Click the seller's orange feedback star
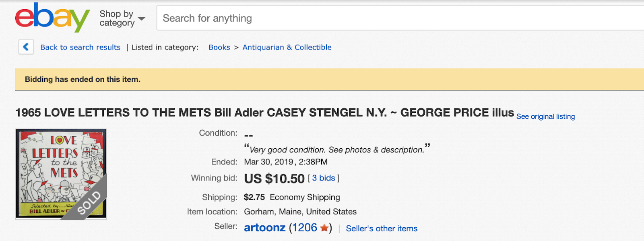644x241 pixels. 324,228
